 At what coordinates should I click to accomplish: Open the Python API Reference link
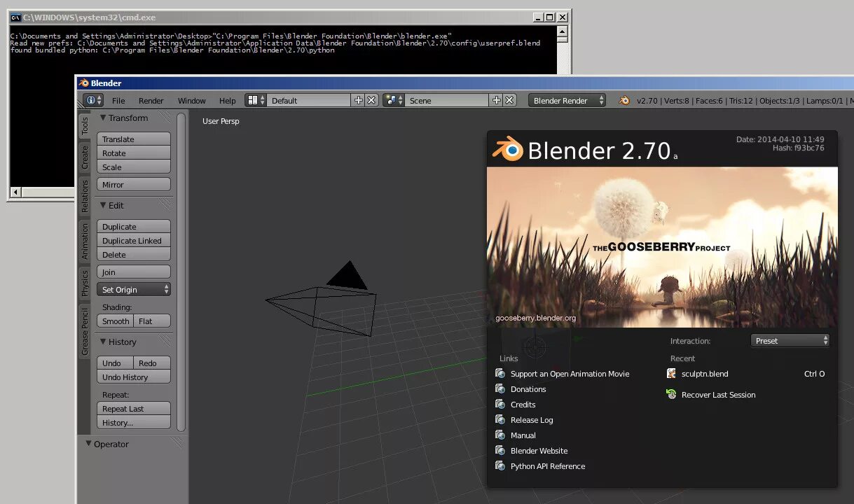[x=548, y=466]
